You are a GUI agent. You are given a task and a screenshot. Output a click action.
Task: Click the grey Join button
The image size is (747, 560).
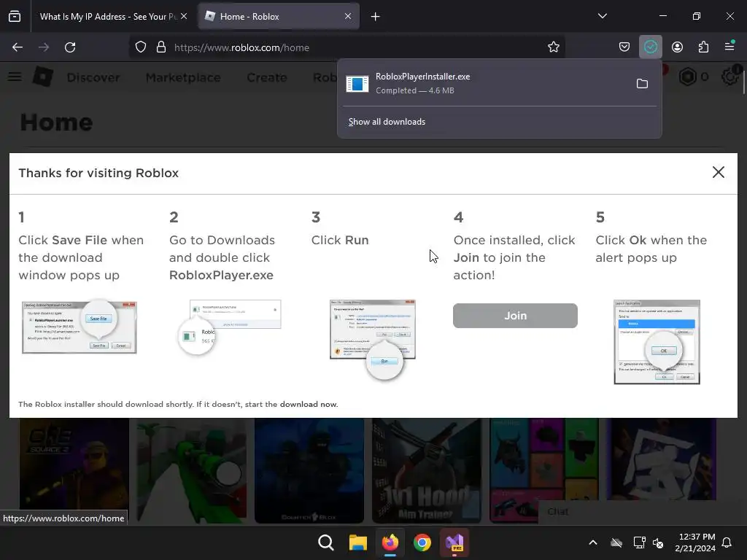click(x=515, y=316)
